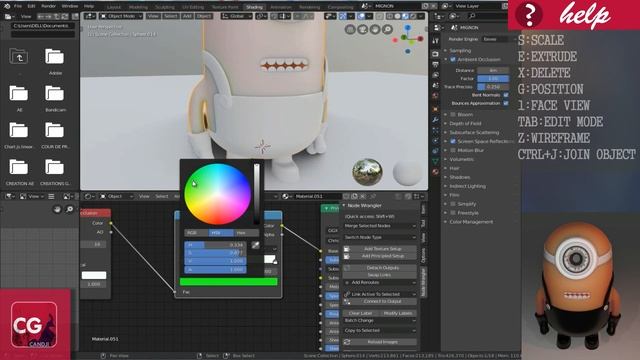Enable the Motion Blur checkbox
This screenshot has height=360, width=640.
click(453, 150)
